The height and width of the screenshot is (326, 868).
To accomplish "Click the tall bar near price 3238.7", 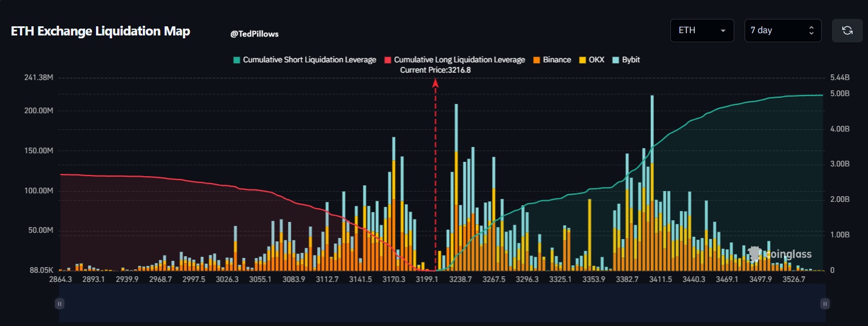I will (456, 189).
